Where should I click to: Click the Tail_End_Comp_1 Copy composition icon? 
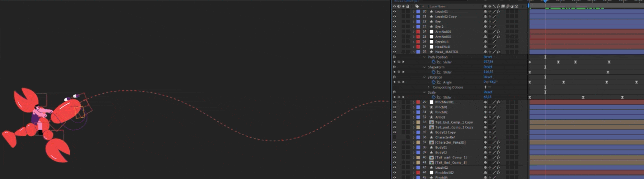point(432,122)
